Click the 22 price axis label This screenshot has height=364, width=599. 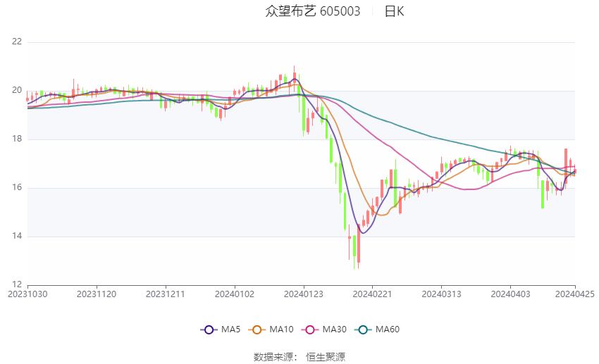(x=17, y=42)
